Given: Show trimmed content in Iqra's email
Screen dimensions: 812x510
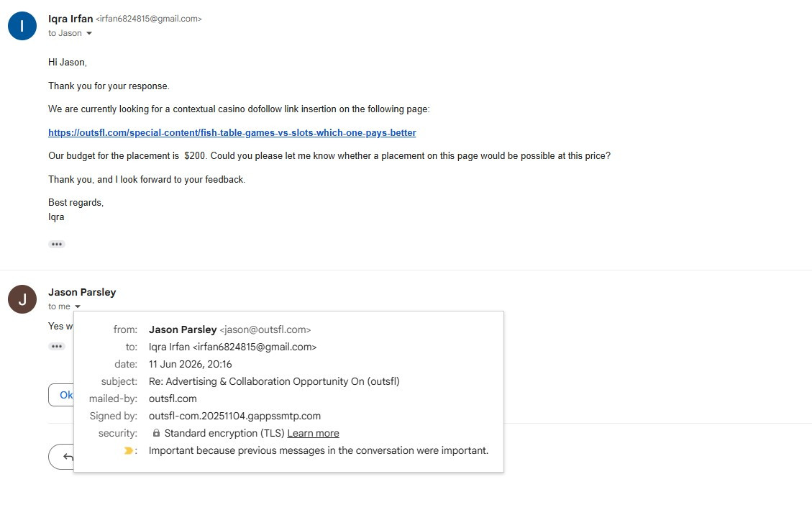Looking at the screenshot, I should 56,244.
